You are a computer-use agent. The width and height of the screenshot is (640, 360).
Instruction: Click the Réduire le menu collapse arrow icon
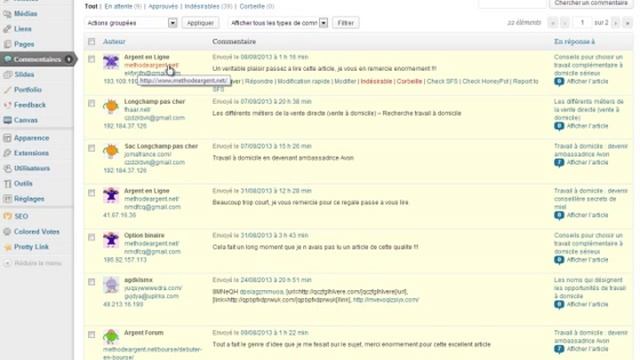(7, 263)
